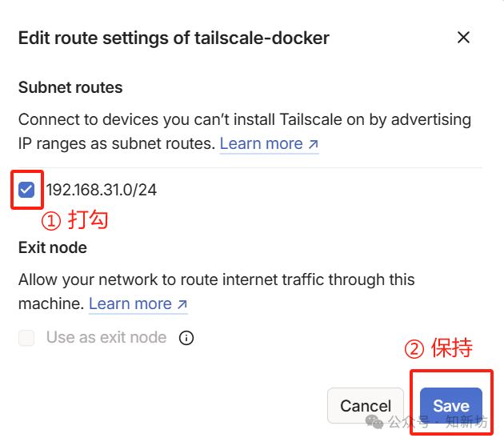This screenshot has width=504, height=442.
Task: Toggle the 192.168.31.0/24 subnet route checkbox
Action: [26, 190]
